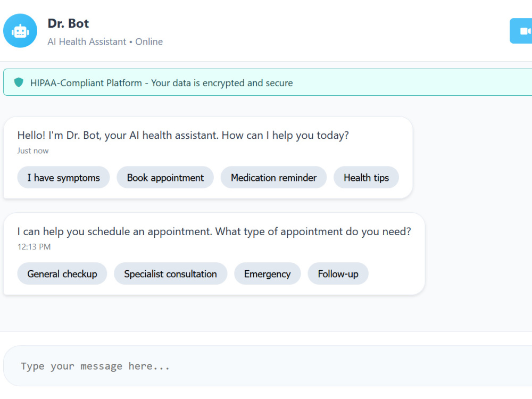Click the HIPAA-Compliant Platform banner text

[x=162, y=83]
